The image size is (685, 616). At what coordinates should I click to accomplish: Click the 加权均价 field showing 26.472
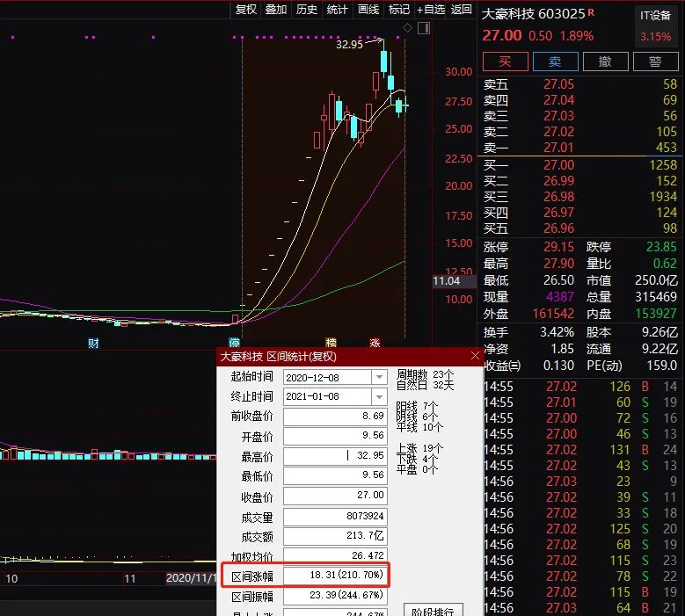[335, 555]
